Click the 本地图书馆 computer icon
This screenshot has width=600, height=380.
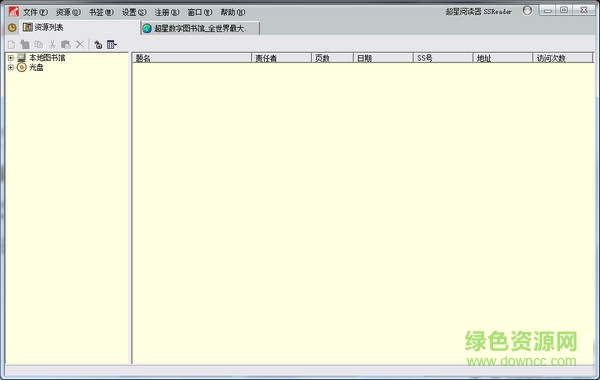[x=21, y=58]
